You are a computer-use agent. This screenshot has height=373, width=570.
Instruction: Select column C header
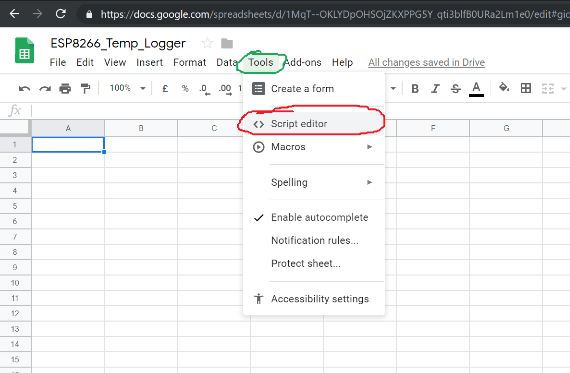pyautogui.click(x=214, y=128)
